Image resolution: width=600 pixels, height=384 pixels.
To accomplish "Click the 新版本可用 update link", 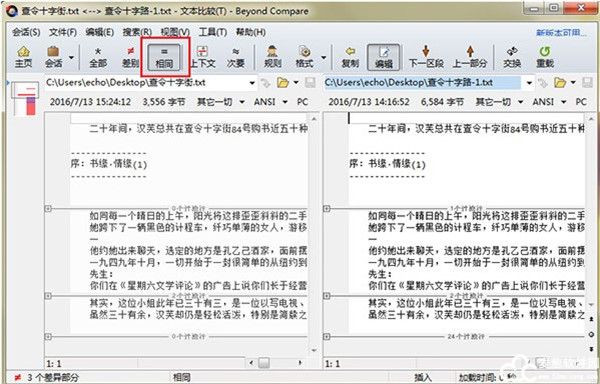I will pos(561,33).
